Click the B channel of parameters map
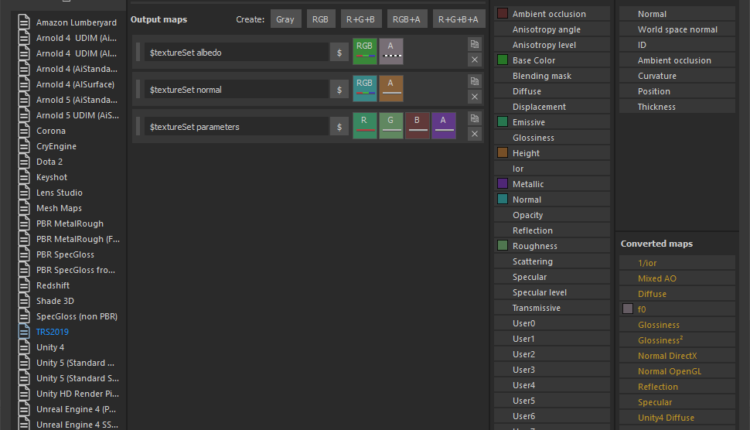 [x=418, y=126]
